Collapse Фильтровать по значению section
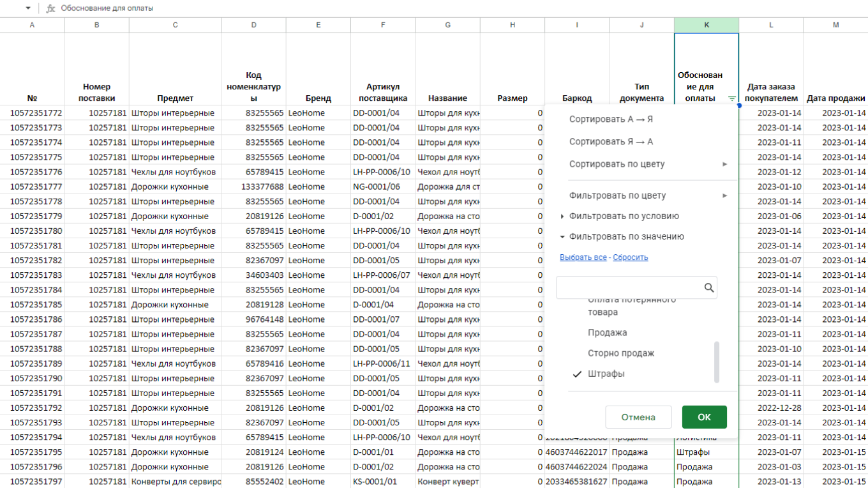This screenshot has height=488, width=868. point(626,236)
